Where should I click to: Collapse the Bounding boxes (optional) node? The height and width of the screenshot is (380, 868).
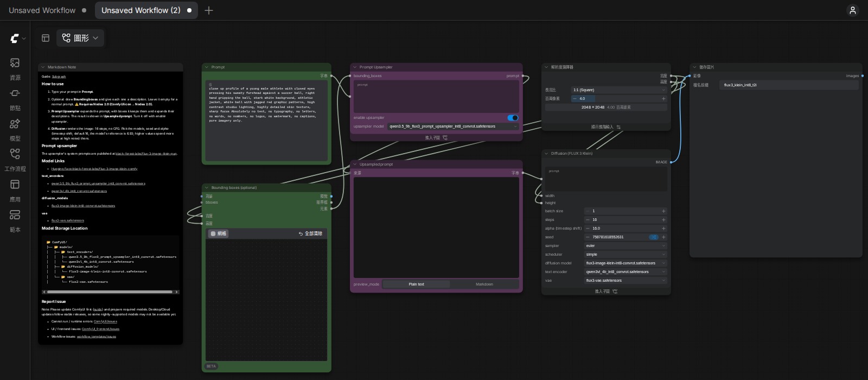click(206, 188)
